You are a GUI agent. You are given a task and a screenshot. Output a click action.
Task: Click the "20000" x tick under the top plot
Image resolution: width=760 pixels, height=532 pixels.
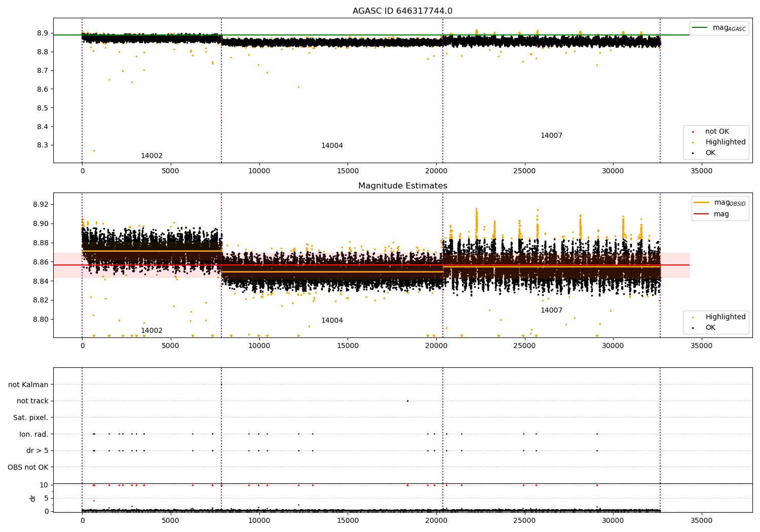point(436,171)
